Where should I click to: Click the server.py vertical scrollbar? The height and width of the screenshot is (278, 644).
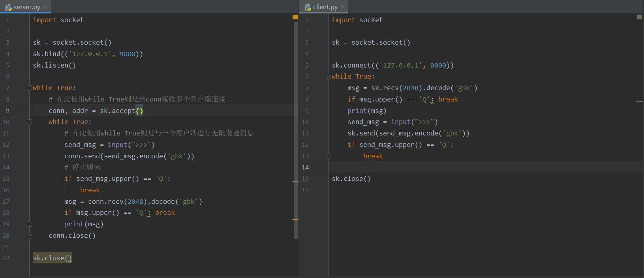[296, 130]
